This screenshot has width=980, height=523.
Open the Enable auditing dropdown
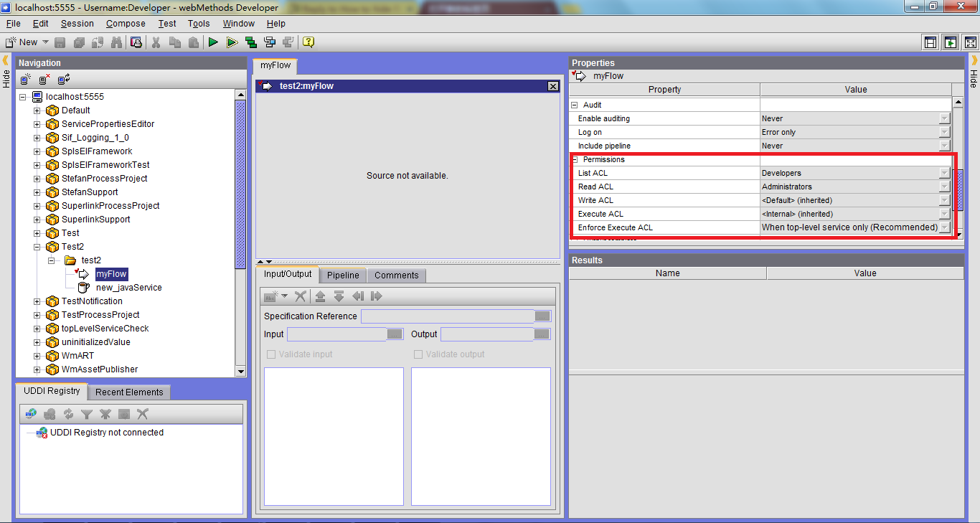coord(945,118)
